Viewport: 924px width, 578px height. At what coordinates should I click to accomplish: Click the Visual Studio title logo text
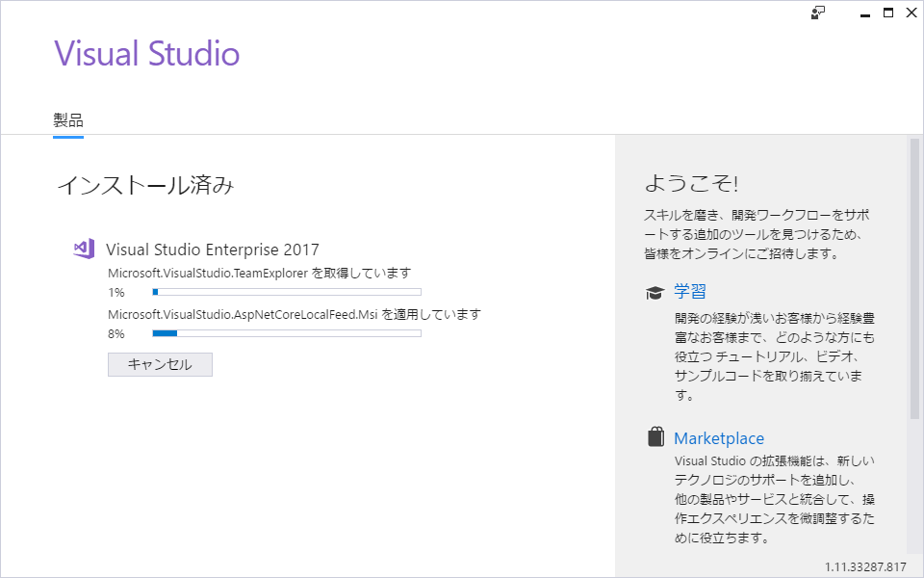tap(147, 53)
